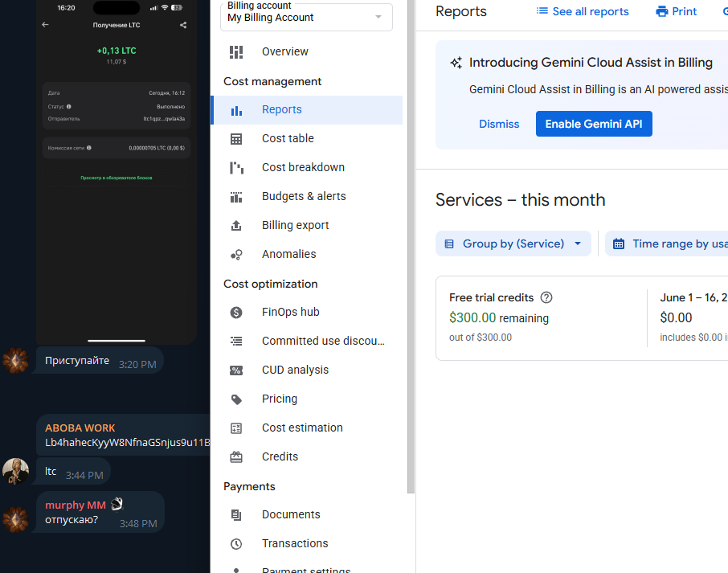This screenshot has height=573, width=728.
Task: Select Reports in Cost management
Action: (x=306, y=110)
